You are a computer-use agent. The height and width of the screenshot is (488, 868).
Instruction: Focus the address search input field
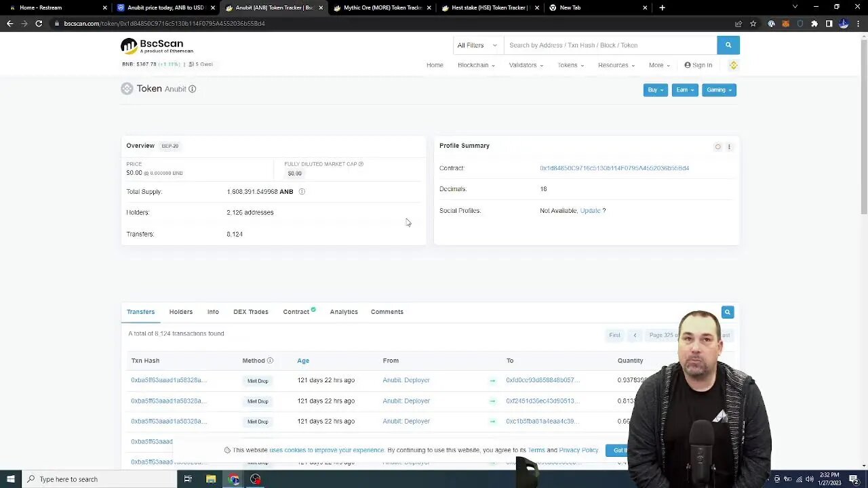point(610,45)
